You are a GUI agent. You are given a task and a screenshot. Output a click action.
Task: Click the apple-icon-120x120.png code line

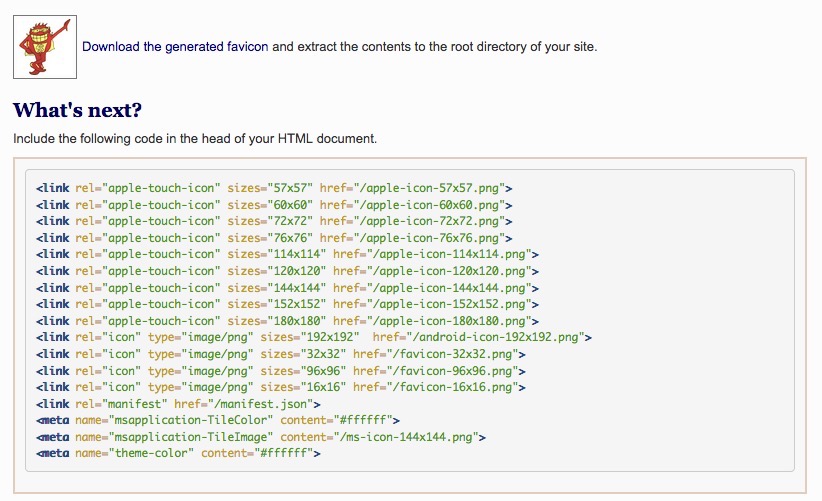tap(288, 270)
